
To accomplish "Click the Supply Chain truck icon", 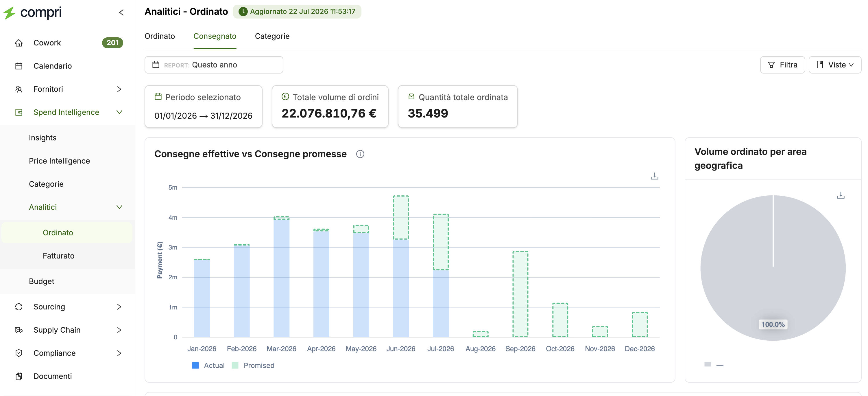I will 19,330.
